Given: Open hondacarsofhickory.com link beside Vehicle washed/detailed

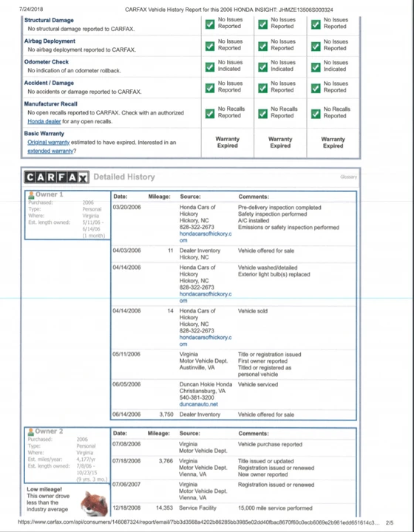Looking at the screenshot, I should point(206,297).
